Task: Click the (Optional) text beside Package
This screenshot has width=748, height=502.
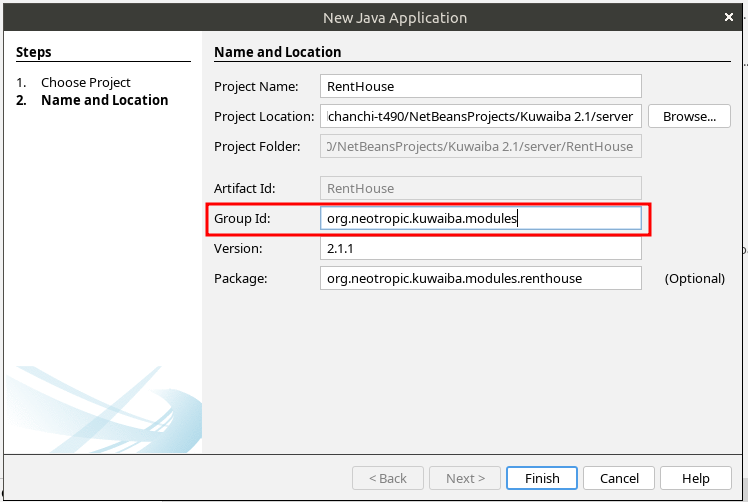Action: [x=695, y=278]
